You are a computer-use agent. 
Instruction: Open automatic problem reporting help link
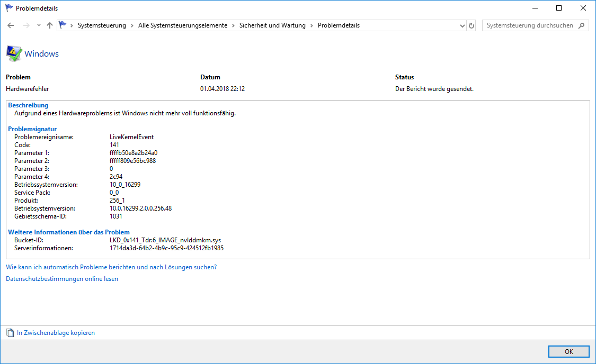[x=111, y=267]
